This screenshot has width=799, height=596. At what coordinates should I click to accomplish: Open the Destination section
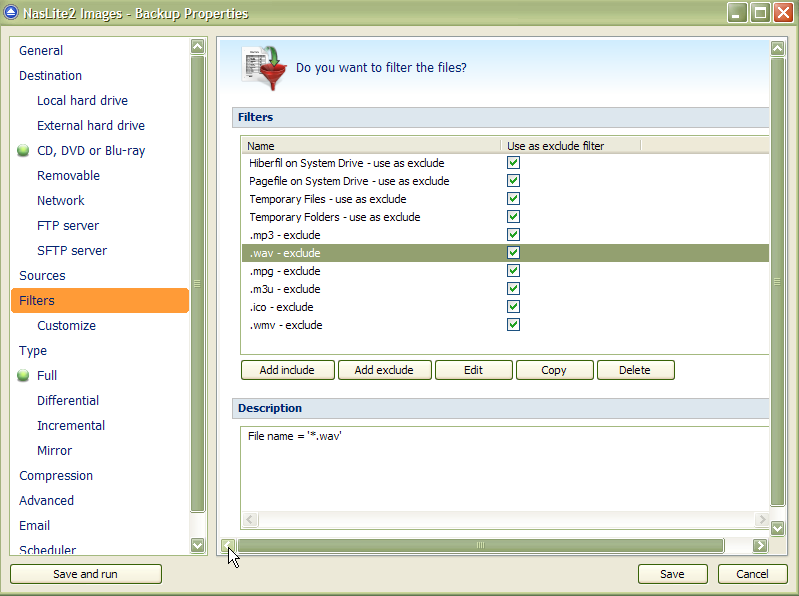50,76
